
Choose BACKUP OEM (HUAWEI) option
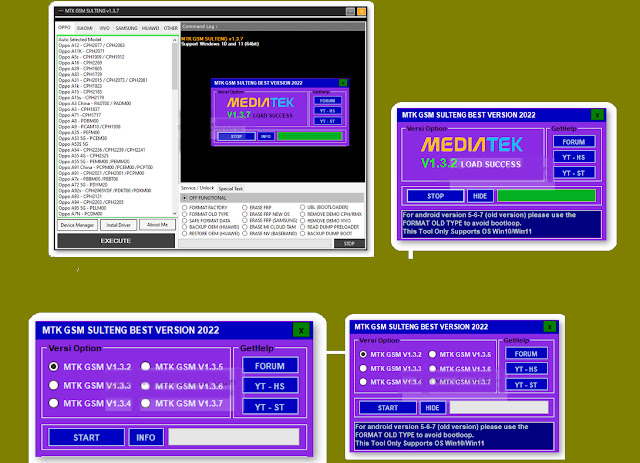[211, 227]
